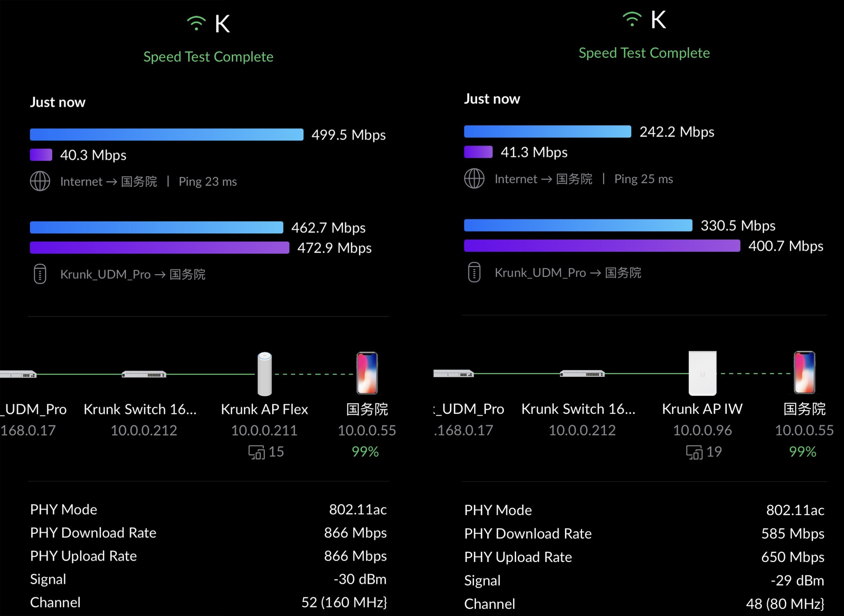The width and height of the screenshot is (844, 616).
Task: Click the purple 400.7 Mbps upload bar
Action: tap(602, 246)
